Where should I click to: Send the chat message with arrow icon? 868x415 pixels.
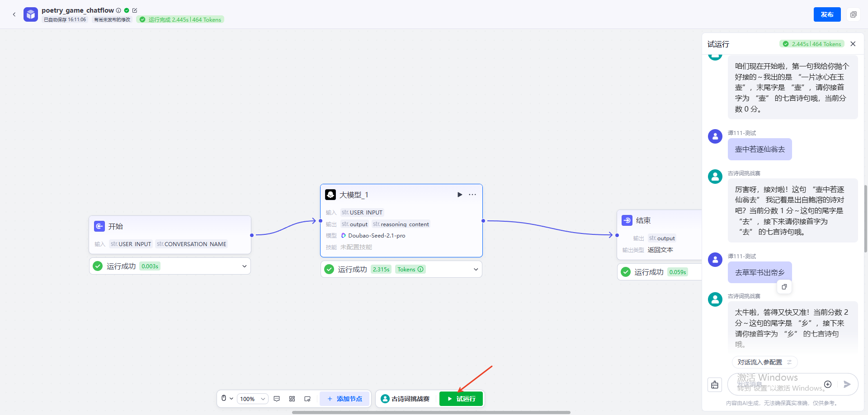pyautogui.click(x=847, y=384)
